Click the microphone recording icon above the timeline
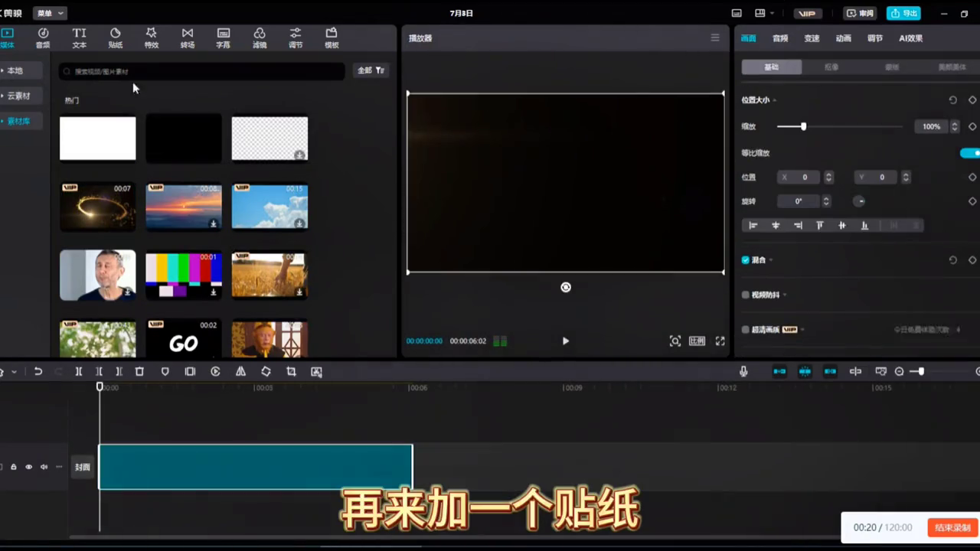 [743, 371]
